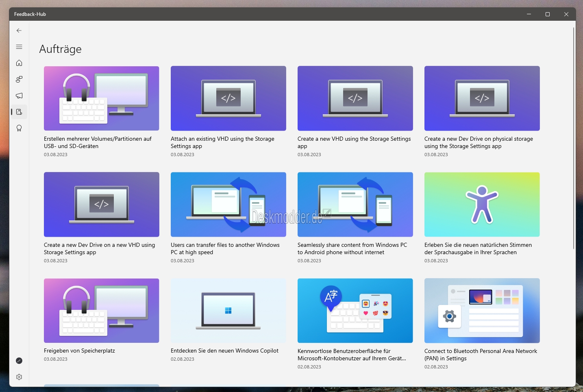Open thumbnail for transfer files at high speed
Screen dimensions: 583x392
coord(228,205)
